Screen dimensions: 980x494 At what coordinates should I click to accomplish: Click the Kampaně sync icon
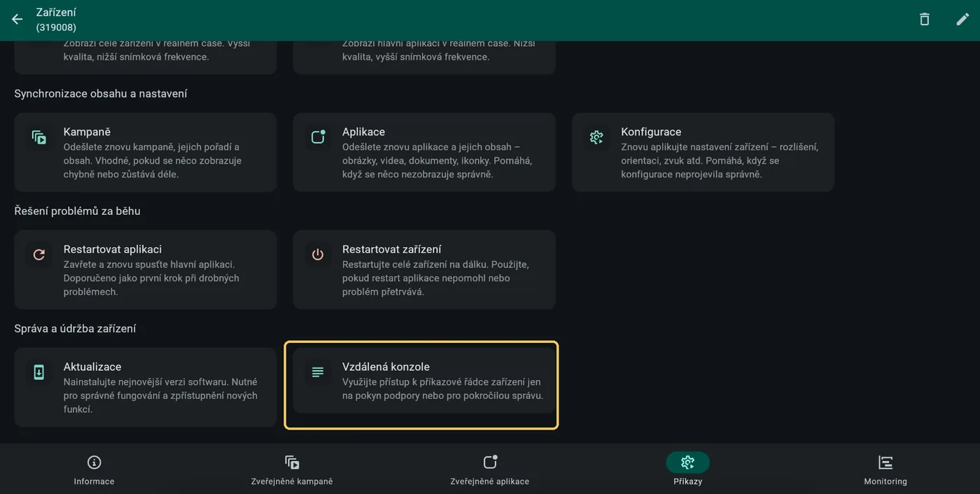pyautogui.click(x=39, y=137)
